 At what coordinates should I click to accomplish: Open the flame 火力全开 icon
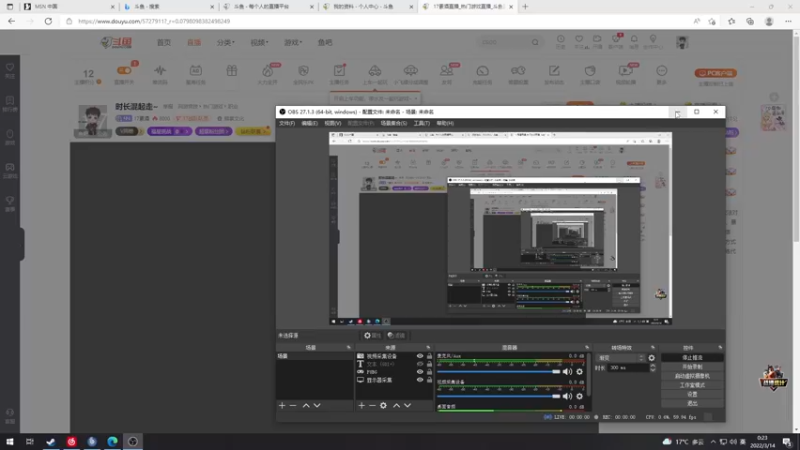click(267, 70)
